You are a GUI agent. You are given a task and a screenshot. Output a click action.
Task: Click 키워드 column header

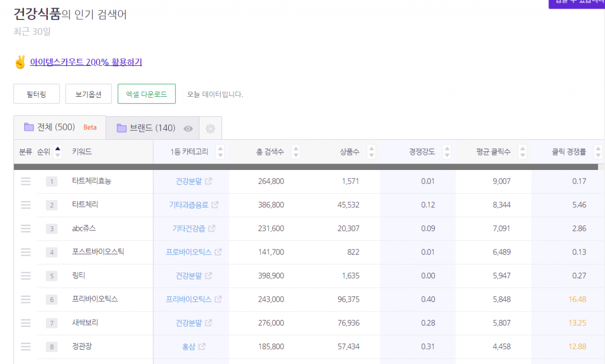(82, 152)
